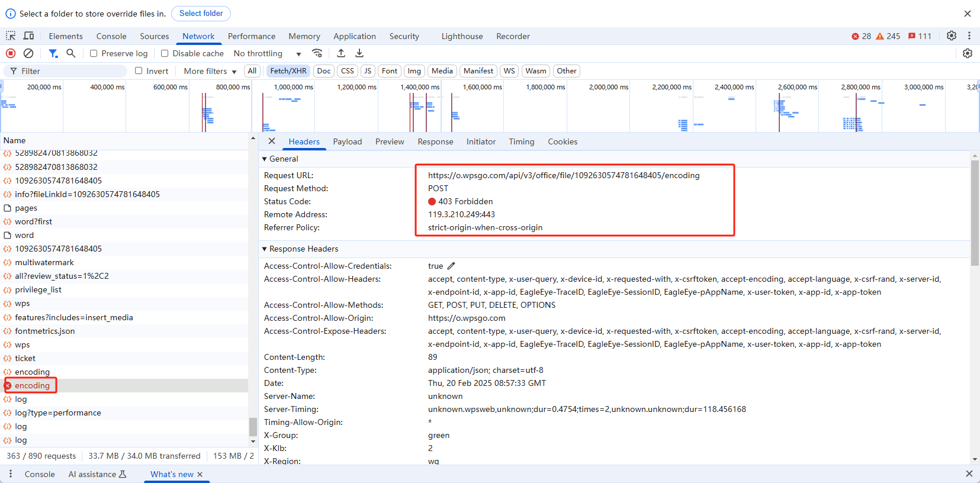Toggle the device toolbar icon
980x483 pixels.
[28, 36]
